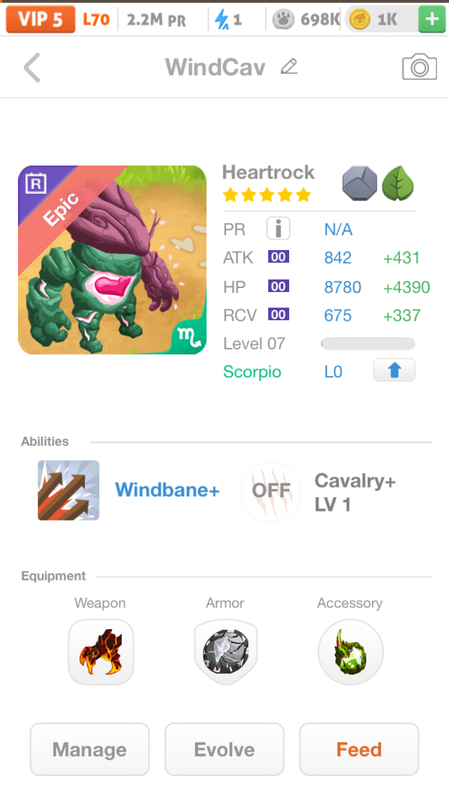Image resolution: width=449 pixels, height=800 pixels.
Task: Select the leaf element icon
Action: (398, 183)
